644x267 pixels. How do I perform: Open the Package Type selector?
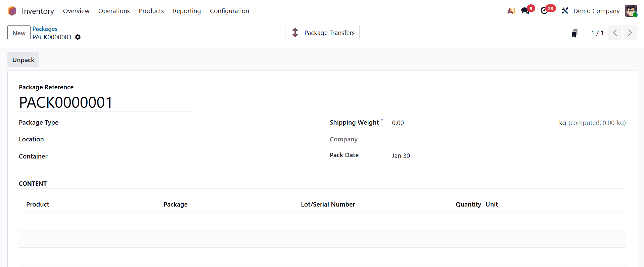coord(118,123)
